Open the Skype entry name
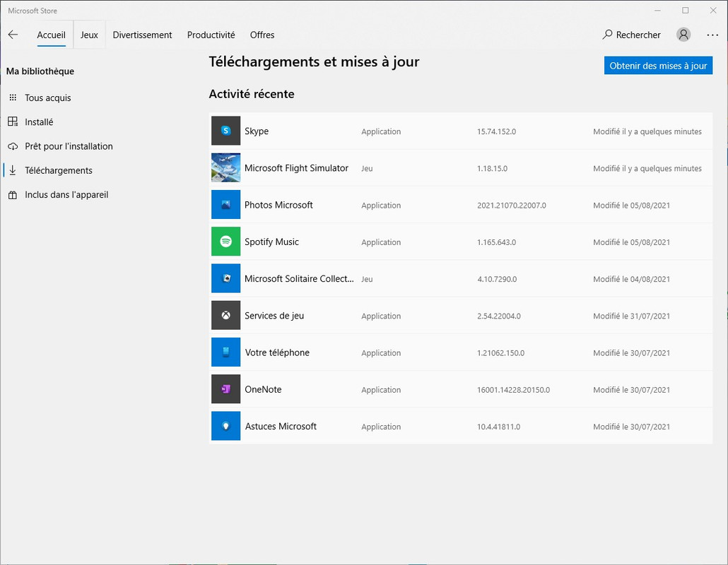Viewport: 728px width, 565px height. 257,131
